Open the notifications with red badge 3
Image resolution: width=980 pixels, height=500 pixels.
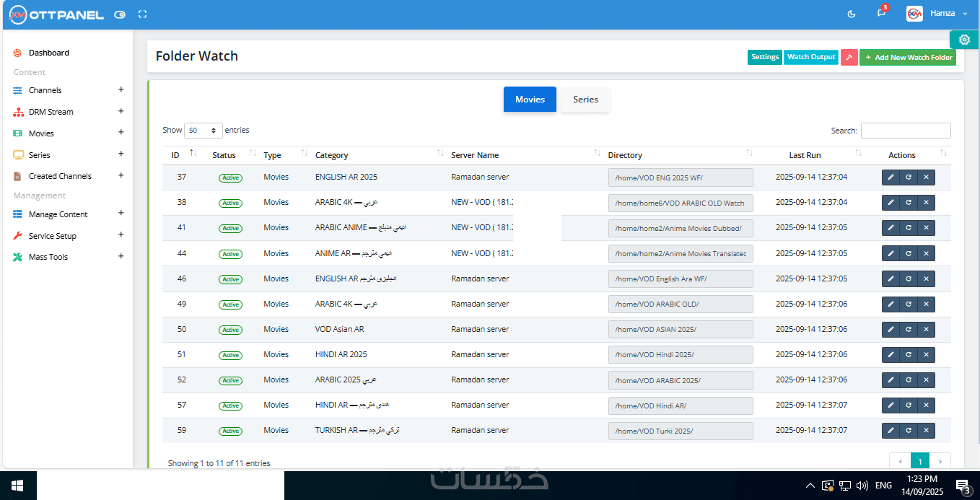(x=881, y=13)
